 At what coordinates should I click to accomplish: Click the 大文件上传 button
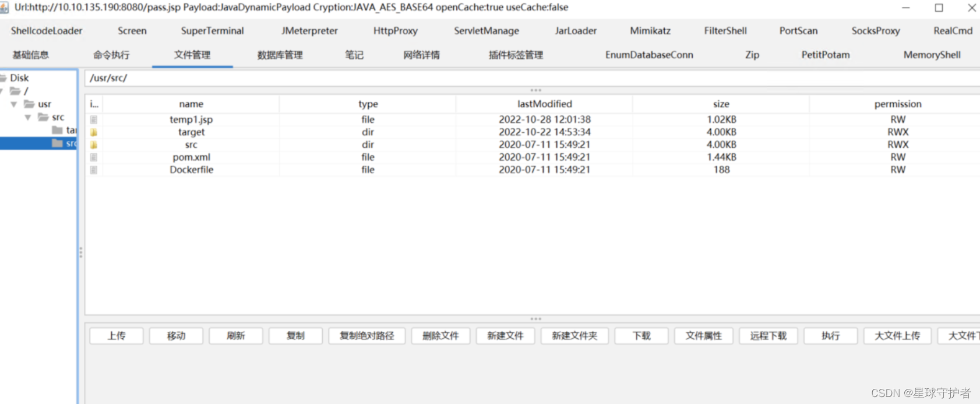click(x=897, y=336)
